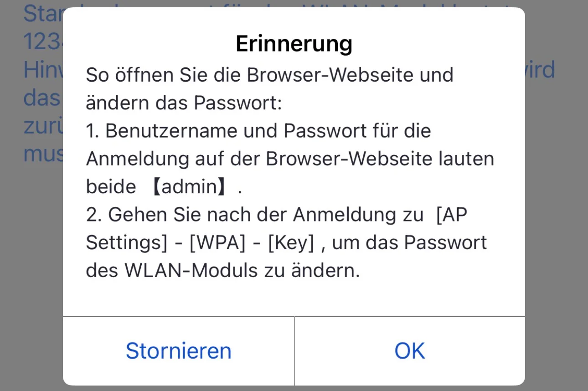Image resolution: width=588 pixels, height=391 pixels.
Task: Tap the first instruction line about Browser-Webseite
Action: (269, 74)
